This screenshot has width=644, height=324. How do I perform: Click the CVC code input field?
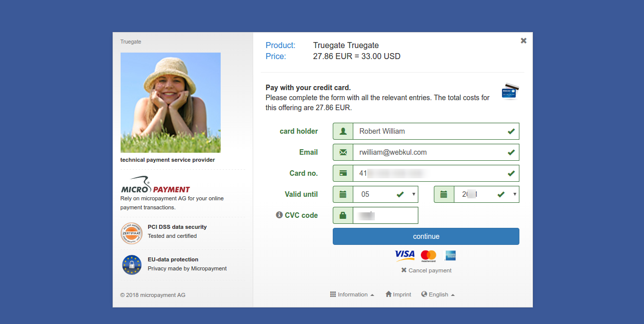pos(385,215)
